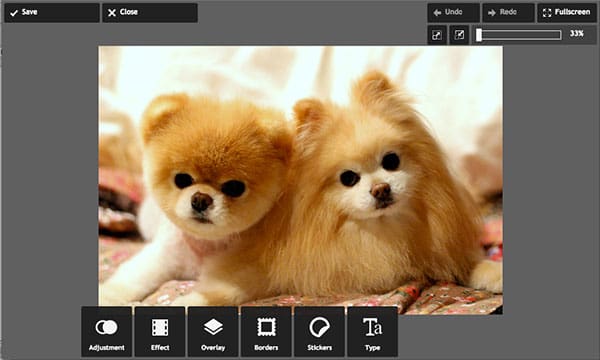
Task: Click the Close button
Action: click(150, 13)
